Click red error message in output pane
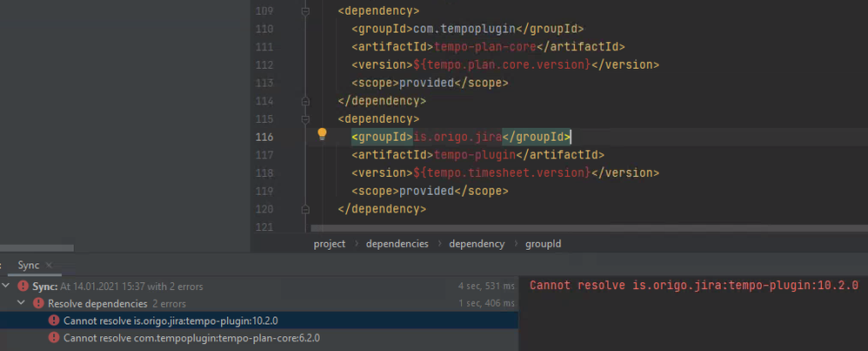 pyautogui.click(x=694, y=286)
